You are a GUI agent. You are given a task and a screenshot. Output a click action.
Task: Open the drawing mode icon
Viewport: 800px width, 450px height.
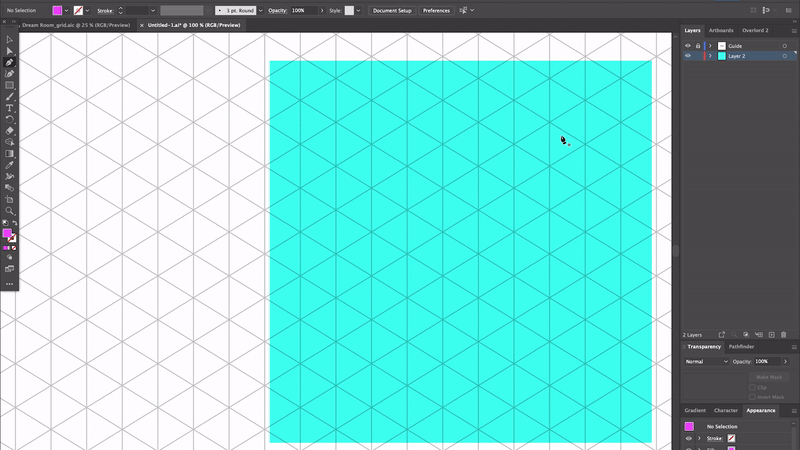coord(9,258)
